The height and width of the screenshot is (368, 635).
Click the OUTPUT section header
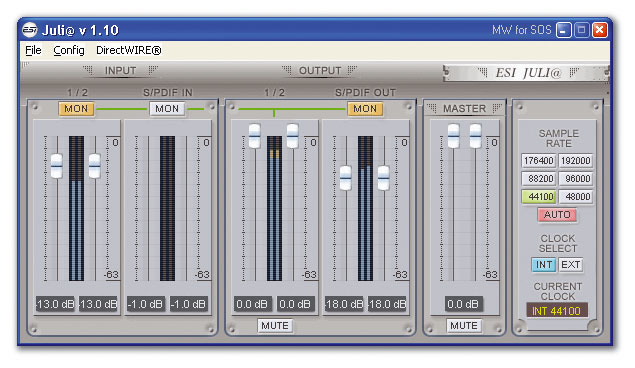320,70
